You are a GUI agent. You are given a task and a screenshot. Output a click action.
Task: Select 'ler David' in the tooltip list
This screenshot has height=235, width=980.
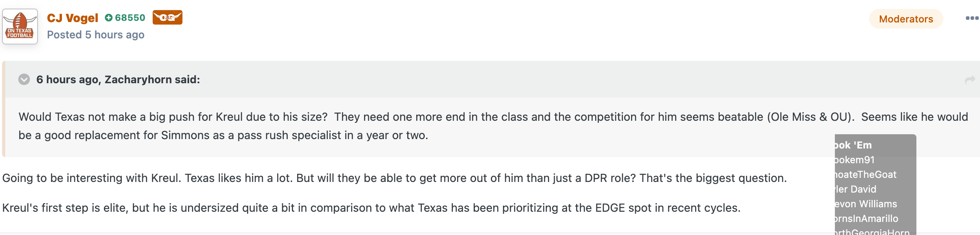pos(855,189)
